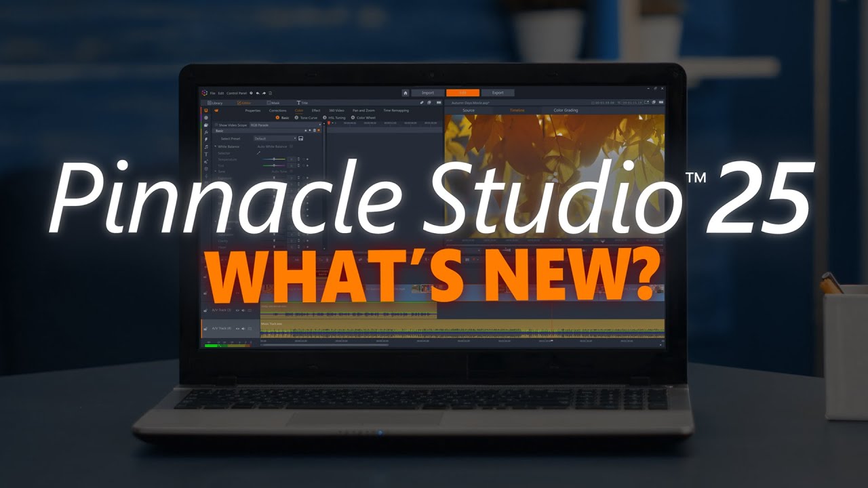Select the Corrections editor section
Image resolution: width=868 pixels, height=488 pixels.
[x=277, y=110]
